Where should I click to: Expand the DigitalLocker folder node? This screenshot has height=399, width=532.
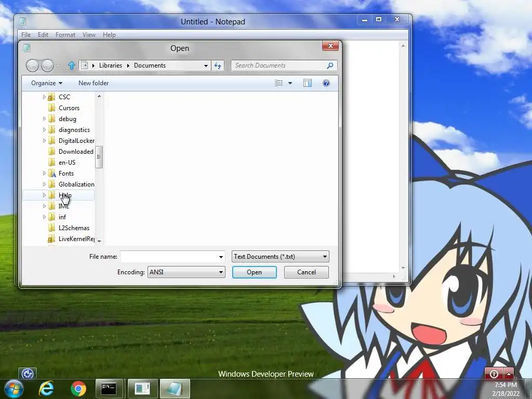[x=44, y=140]
